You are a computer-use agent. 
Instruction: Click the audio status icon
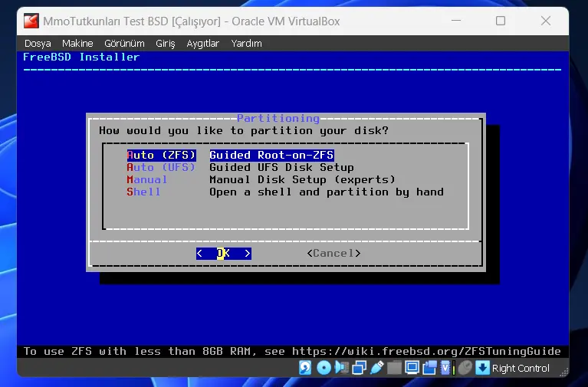click(x=342, y=368)
